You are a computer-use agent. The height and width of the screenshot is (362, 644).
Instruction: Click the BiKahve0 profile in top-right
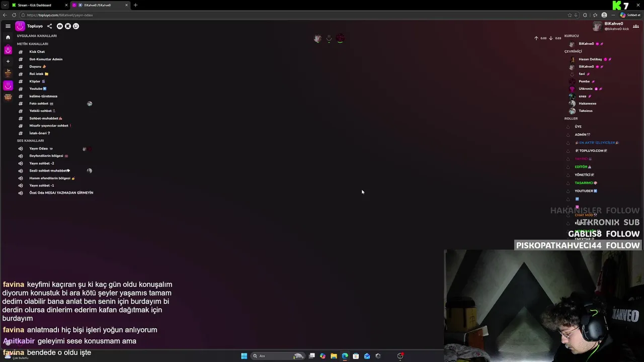[610, 26]
